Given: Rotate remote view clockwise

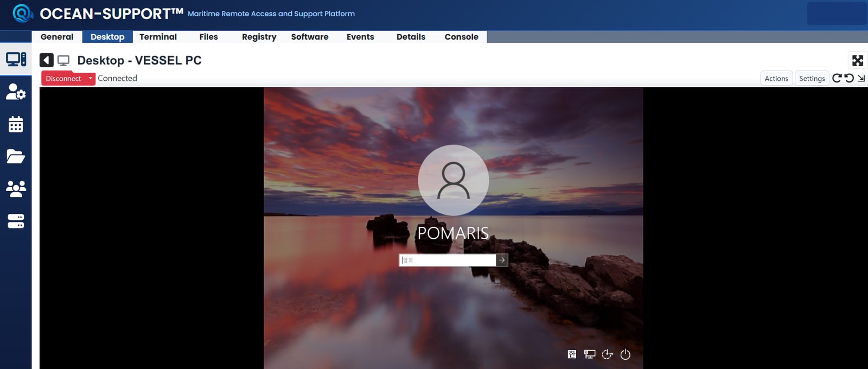Looking at the screenshot, I should tap(837, 78).
